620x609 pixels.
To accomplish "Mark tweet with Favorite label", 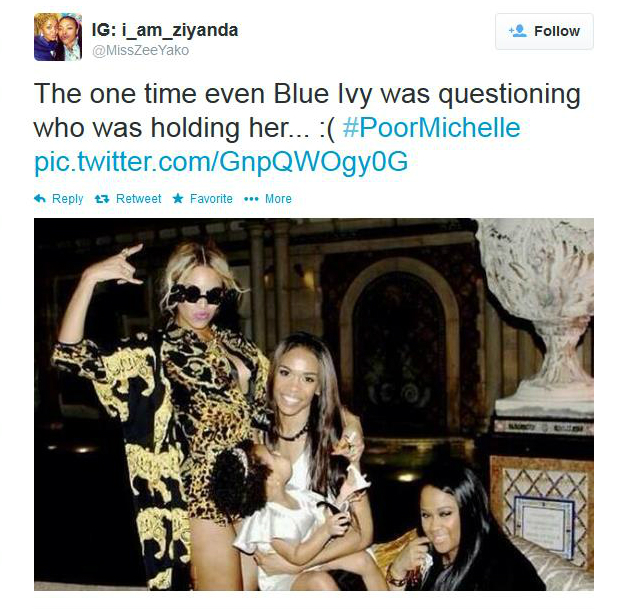I will [211, 199].
